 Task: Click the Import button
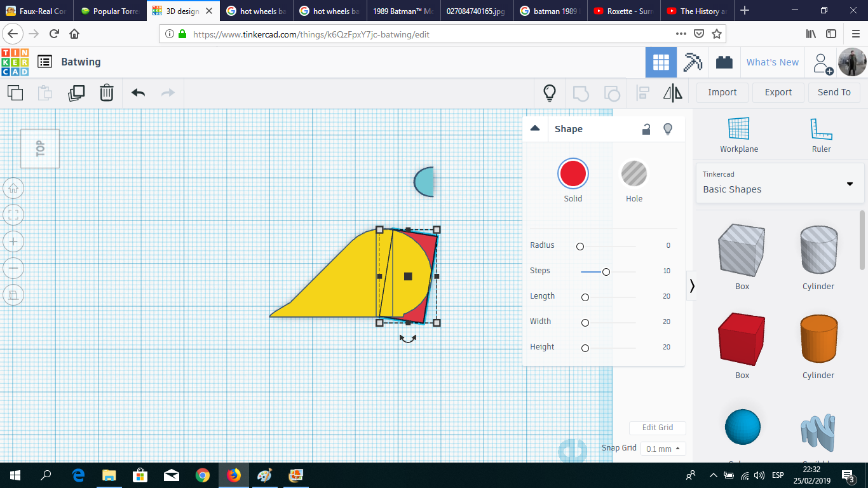722,93
